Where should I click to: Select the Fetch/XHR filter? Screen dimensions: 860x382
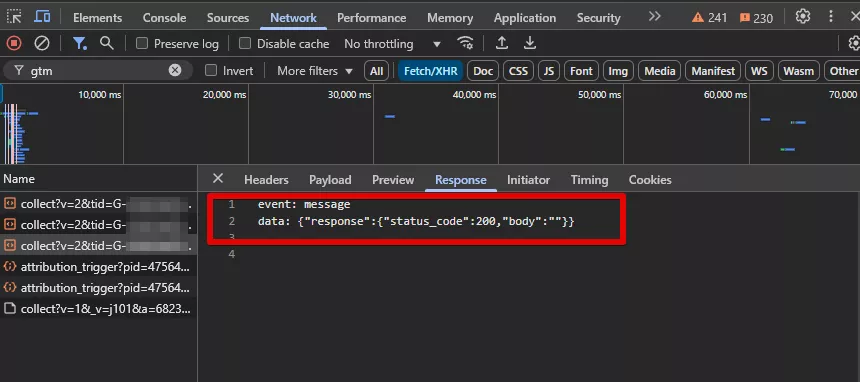[x=431, y=71]
